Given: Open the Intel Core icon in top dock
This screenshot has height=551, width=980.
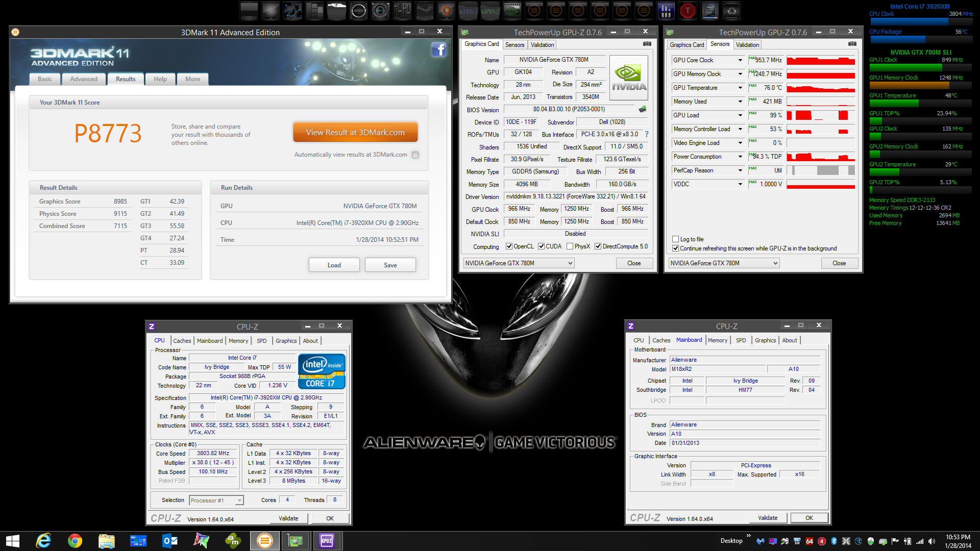Looking at the screenshot, I should (709, 11).
